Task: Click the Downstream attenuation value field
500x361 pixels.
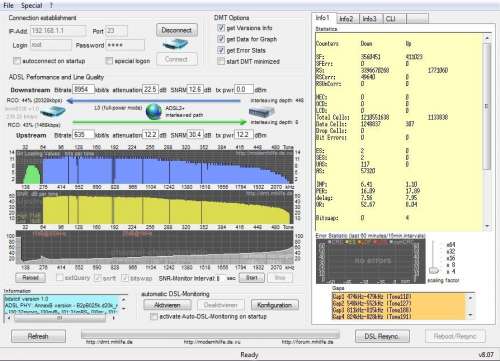Action: pos(150,89)
